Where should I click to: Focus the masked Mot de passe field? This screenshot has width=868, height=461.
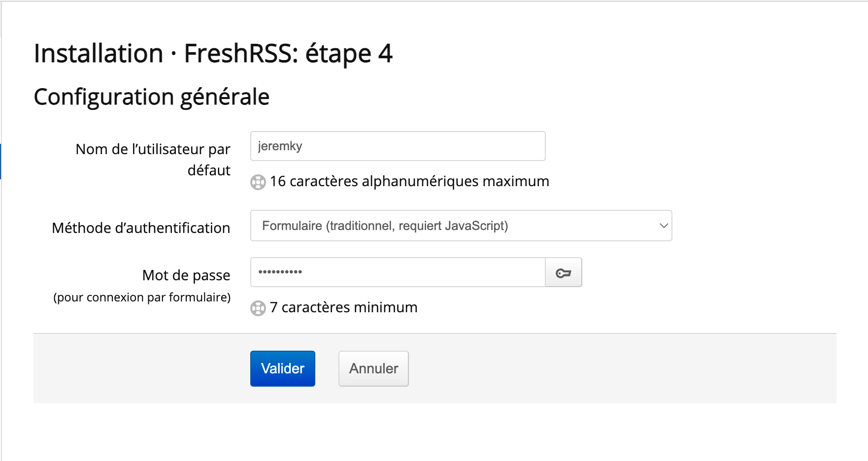point(398,272)
